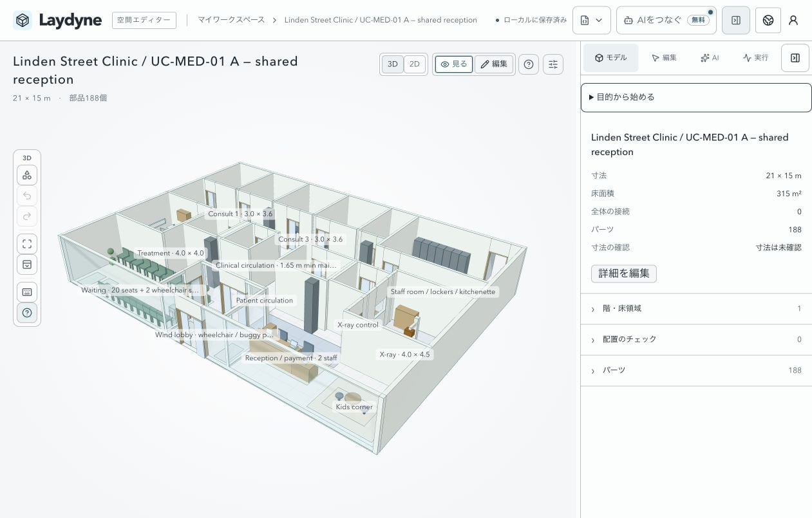The height and width of the screenshot is (518, 812).
Task: Open the user account profile icon
Action: [793, 21]
